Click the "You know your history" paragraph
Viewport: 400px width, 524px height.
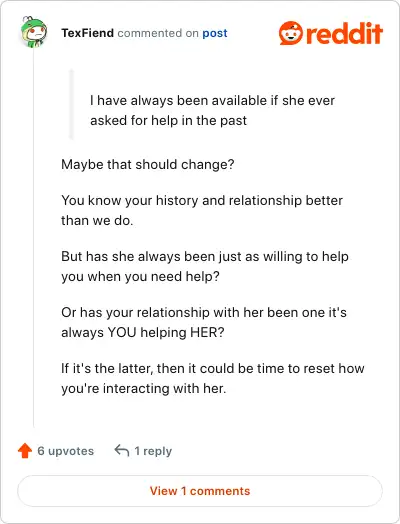pos(202,210)
